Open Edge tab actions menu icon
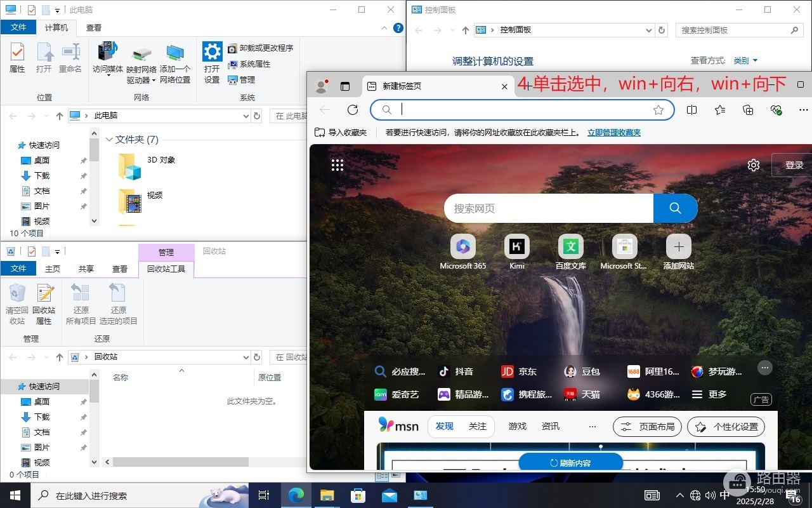812x508 pixels. pyautogui.click(x=345, y=86)
